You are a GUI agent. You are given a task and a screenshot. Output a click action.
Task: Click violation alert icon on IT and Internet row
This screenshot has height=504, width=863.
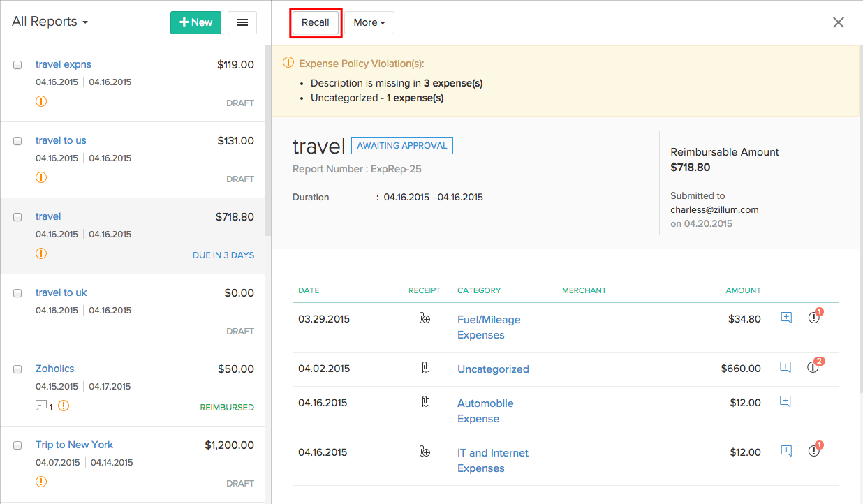point(813,451)
